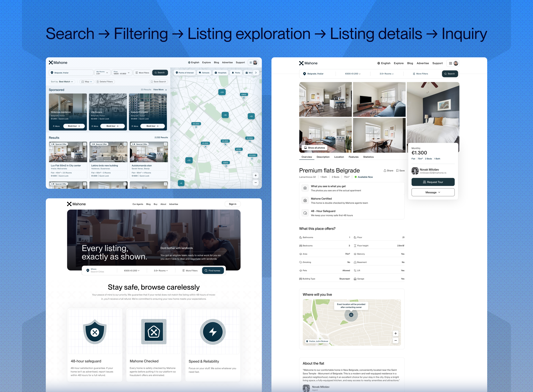Click Book tour on the Vila Kozara card

pyautogui.click(x=112, y=126)
